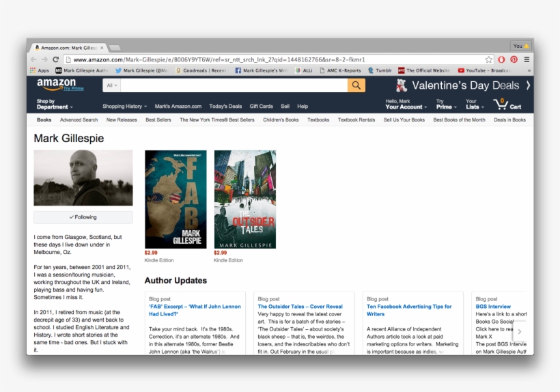Image resolution: width=560 pixels, height=392 pixels.
Task: Show more bookmarks overflow chevron
Action: (529, 71)
